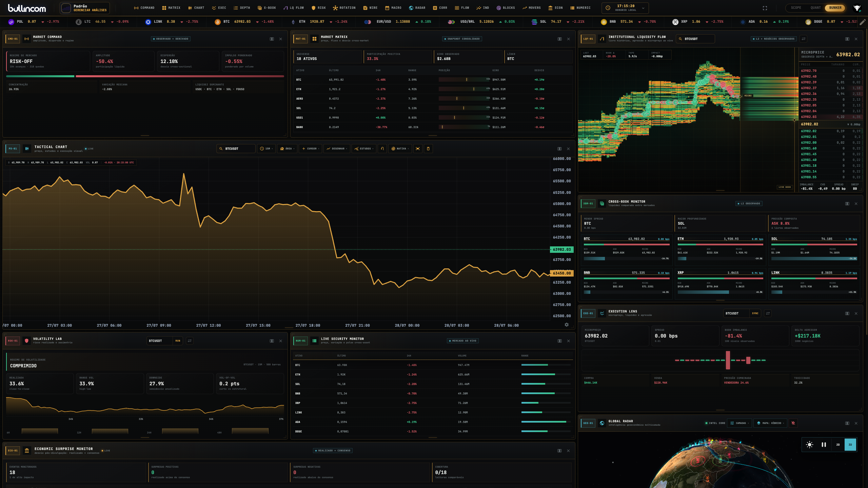
Task: Click the Tactical Chart candlestick icon
Action: click(x=27, y=149)
